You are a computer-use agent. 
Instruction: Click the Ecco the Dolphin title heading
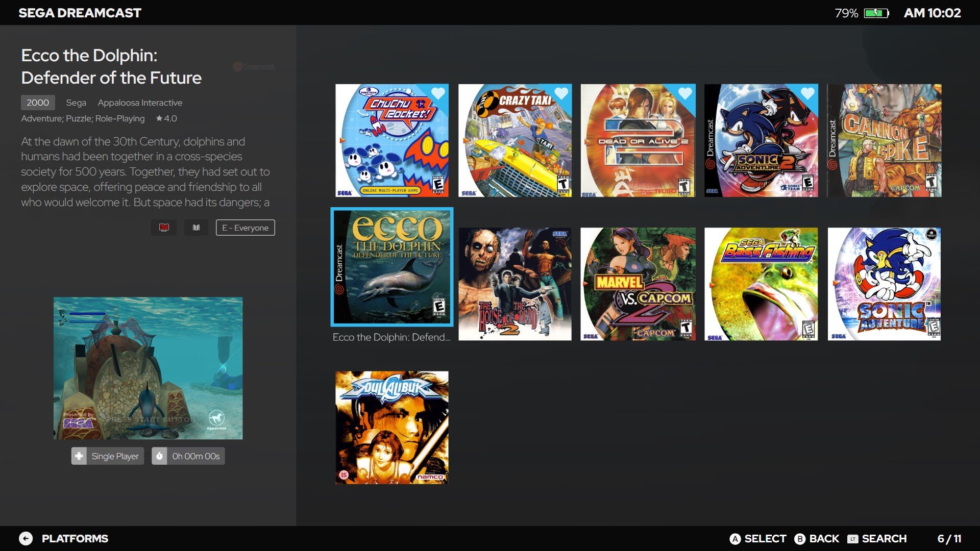tap(111, 66)
